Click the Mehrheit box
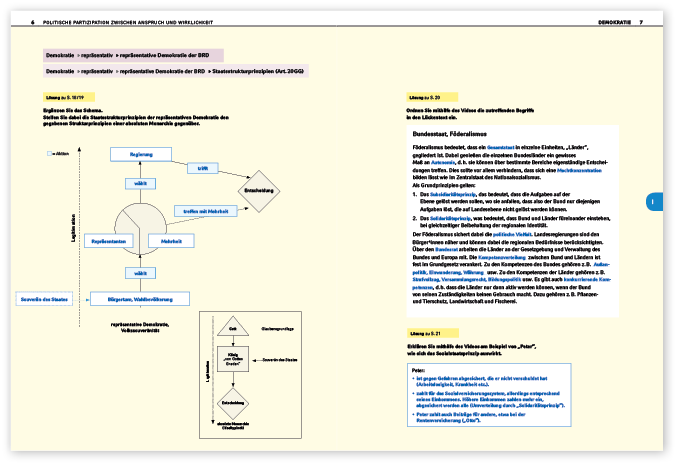Screen dimensions: 677x465 [x=171, y=241]
